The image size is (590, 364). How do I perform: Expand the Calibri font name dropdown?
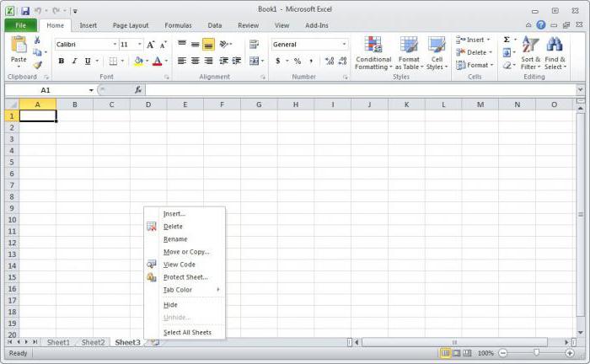tap(114, 45)
